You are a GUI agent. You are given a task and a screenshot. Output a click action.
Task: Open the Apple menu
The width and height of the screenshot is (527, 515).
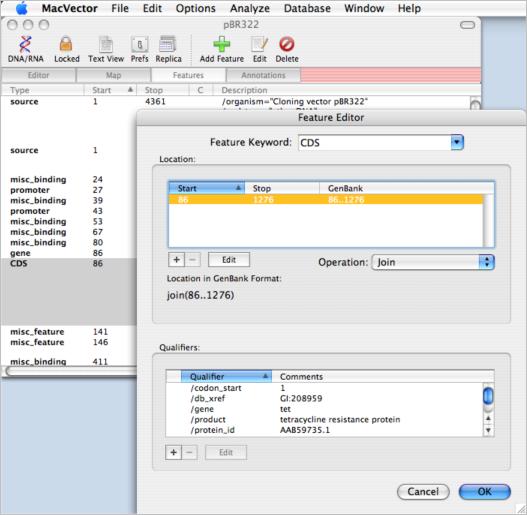click(22, 8)
